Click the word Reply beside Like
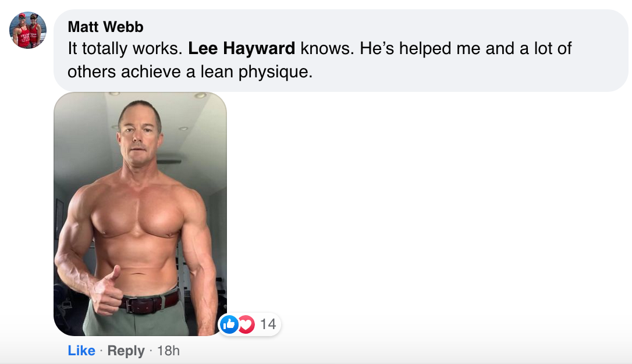The height and width of the screenshot is (364, 632). click(x=126, y=351)
